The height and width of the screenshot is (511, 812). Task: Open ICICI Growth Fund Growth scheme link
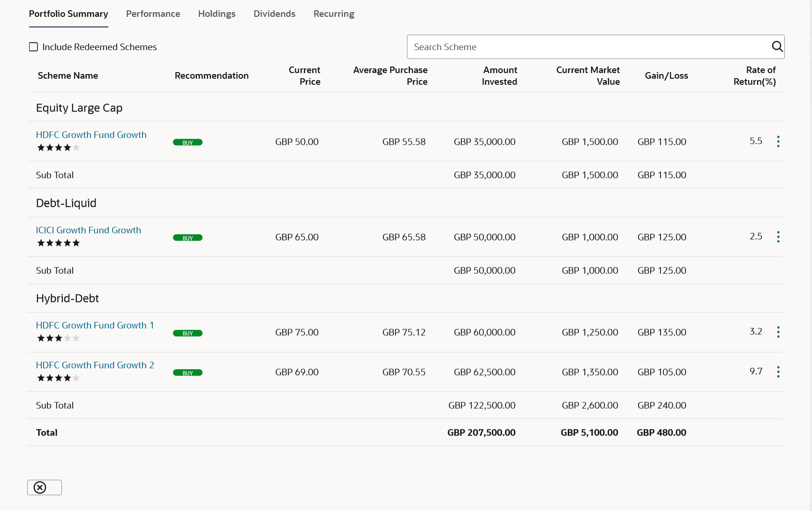click(88, 230)
